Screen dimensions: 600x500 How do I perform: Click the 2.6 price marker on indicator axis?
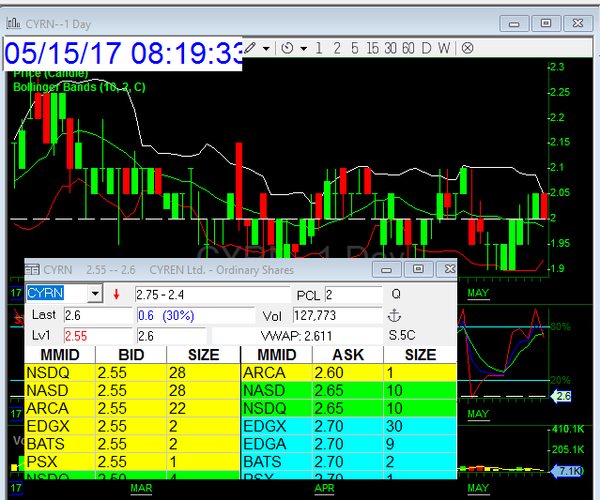point(563,397)
